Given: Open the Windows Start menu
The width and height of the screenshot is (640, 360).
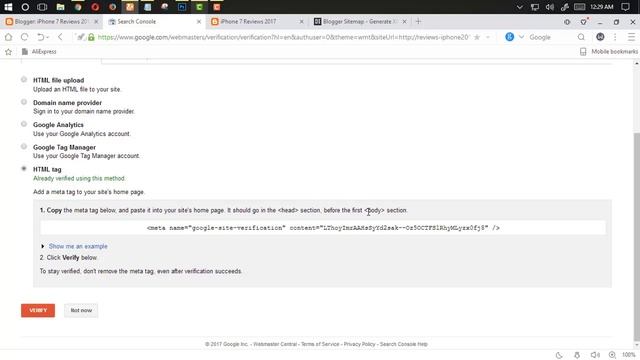Looking at the screenshot, I should [8, 7].
